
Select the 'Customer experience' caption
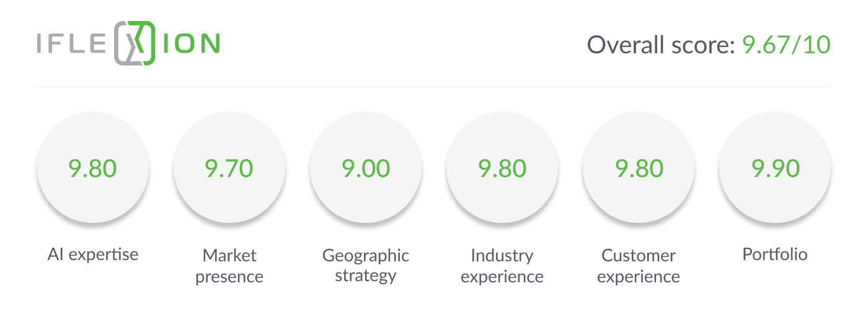(639, 266)
